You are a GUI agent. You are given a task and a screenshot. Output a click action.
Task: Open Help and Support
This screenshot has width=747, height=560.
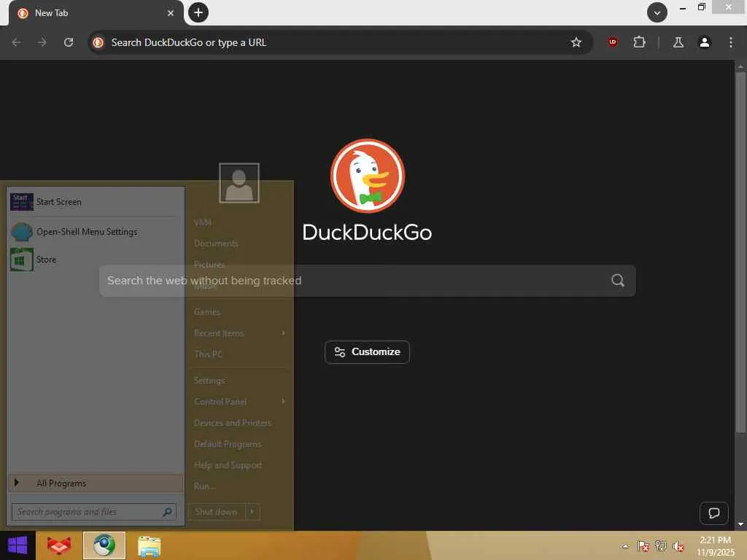coord(228,464)
